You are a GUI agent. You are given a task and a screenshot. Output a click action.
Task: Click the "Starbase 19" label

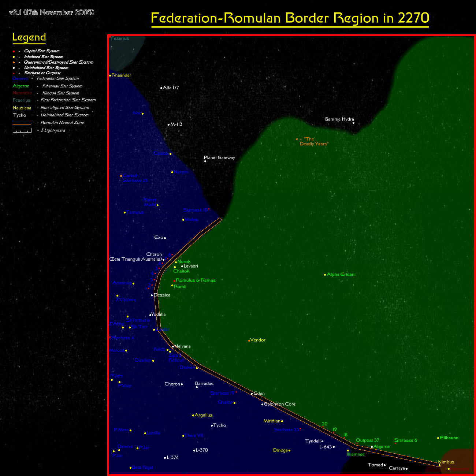[222, 393]
